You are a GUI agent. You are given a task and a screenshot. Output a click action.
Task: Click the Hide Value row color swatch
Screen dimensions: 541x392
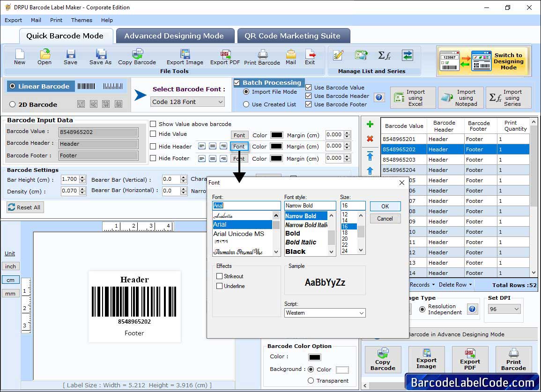[276, 135]
